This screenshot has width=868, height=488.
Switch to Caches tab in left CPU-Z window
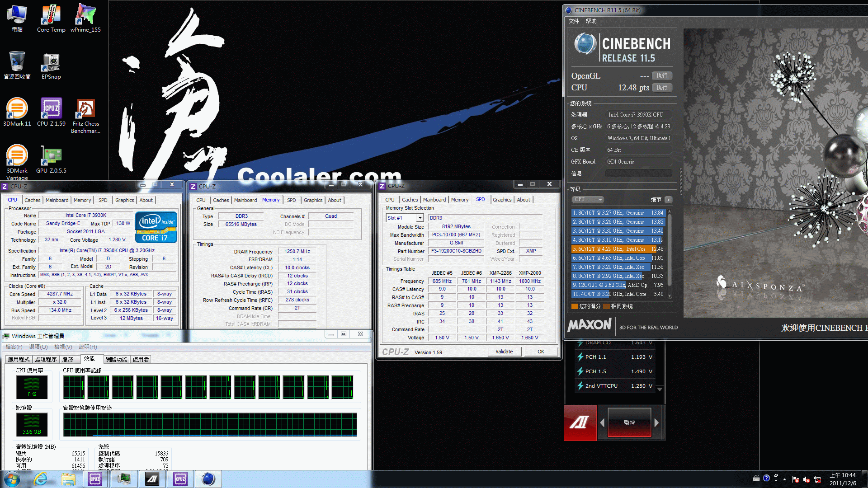(33, 200)
